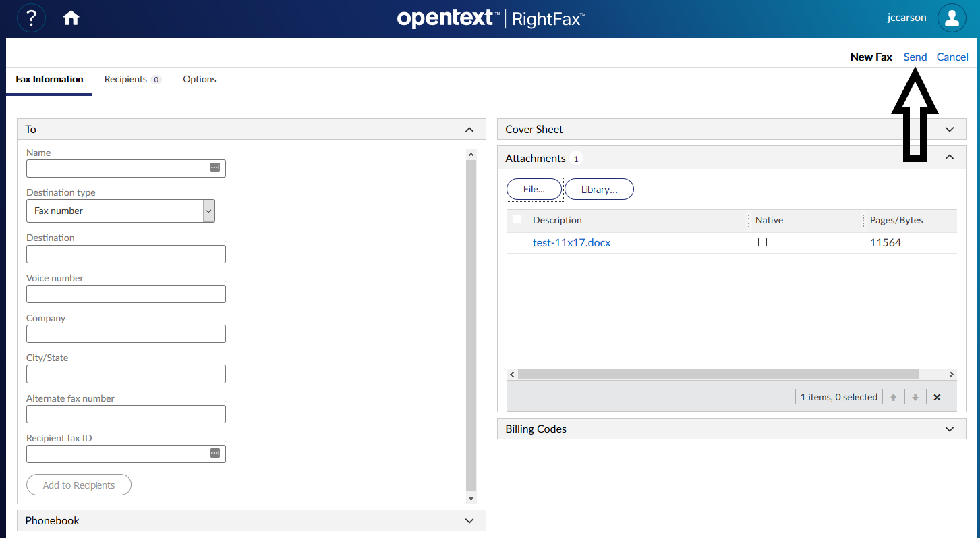Click the Library... attachment button
This screenshot has height=538, width=980.
click(x=599, y=190)
